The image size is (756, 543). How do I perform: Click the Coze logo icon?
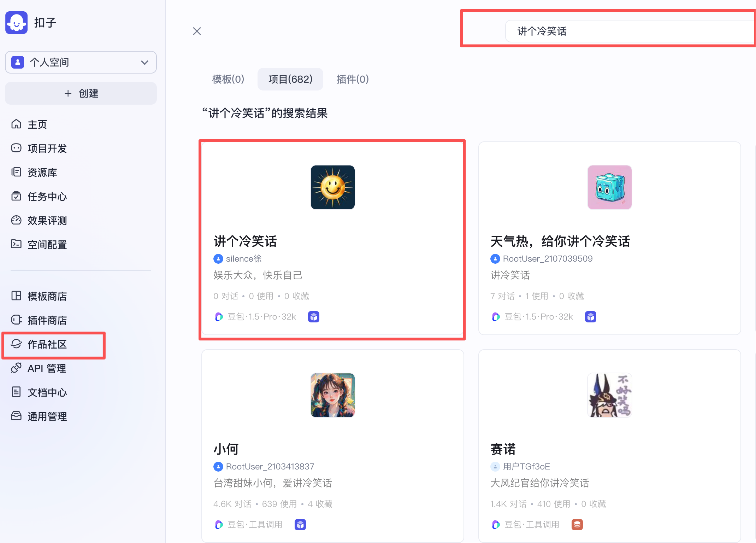[x=16, y=23]
